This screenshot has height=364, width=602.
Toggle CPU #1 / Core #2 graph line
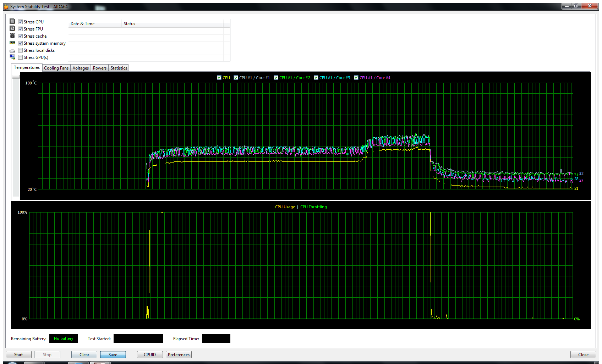(276, 78)
